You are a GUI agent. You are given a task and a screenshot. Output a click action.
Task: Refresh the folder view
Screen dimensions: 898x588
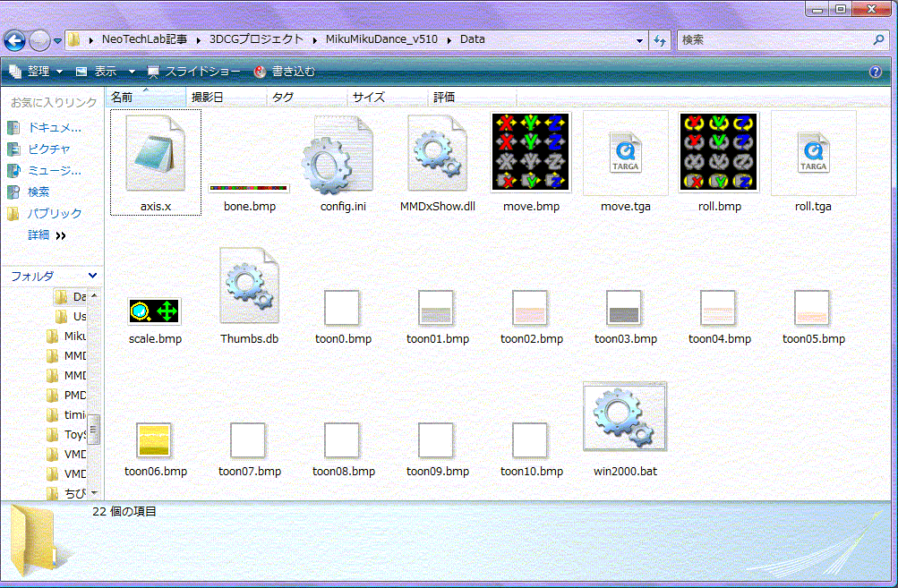pyautogui.click(x=661, y=40)
